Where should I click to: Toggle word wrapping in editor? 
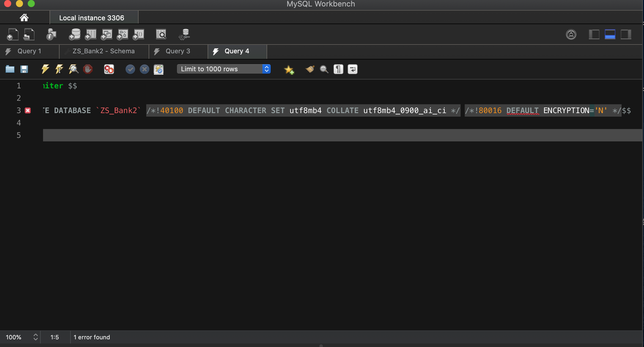click(353, 69)
